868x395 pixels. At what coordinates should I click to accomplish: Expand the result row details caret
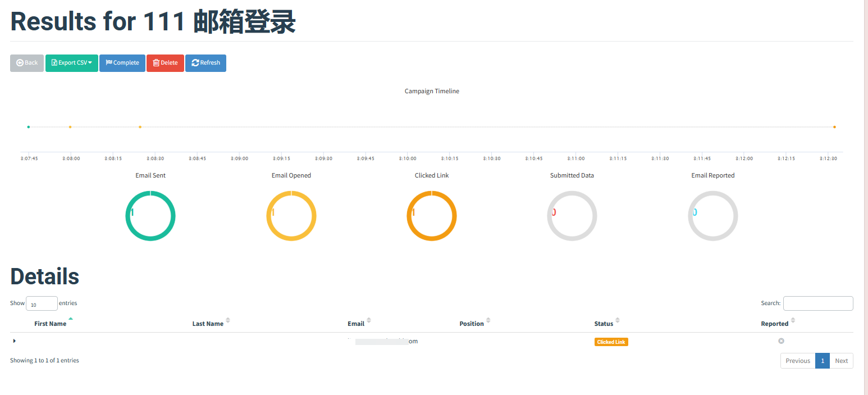click(x=14, y=340)
